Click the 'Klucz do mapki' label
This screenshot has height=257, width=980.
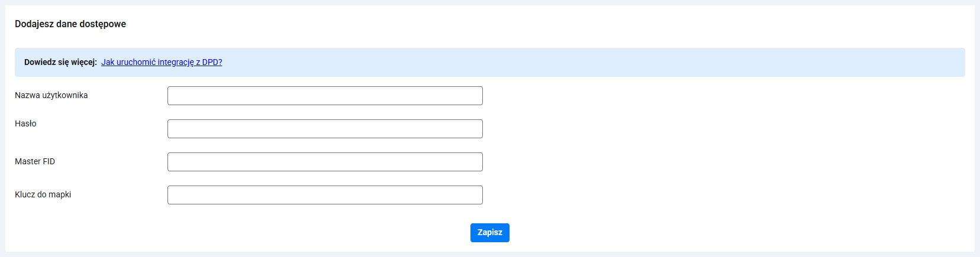(x=43, y=194)
